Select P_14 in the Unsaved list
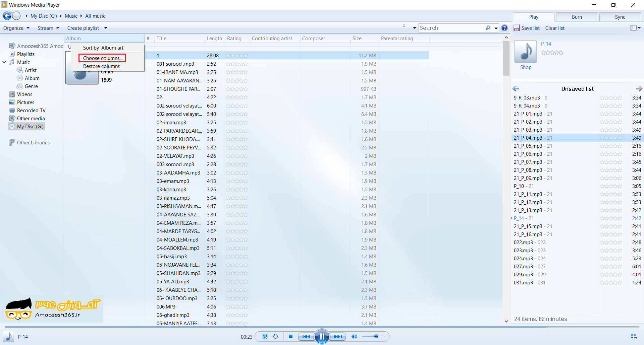Image resolution: width=644 pixels, height=345 pixels. point(577,218)
